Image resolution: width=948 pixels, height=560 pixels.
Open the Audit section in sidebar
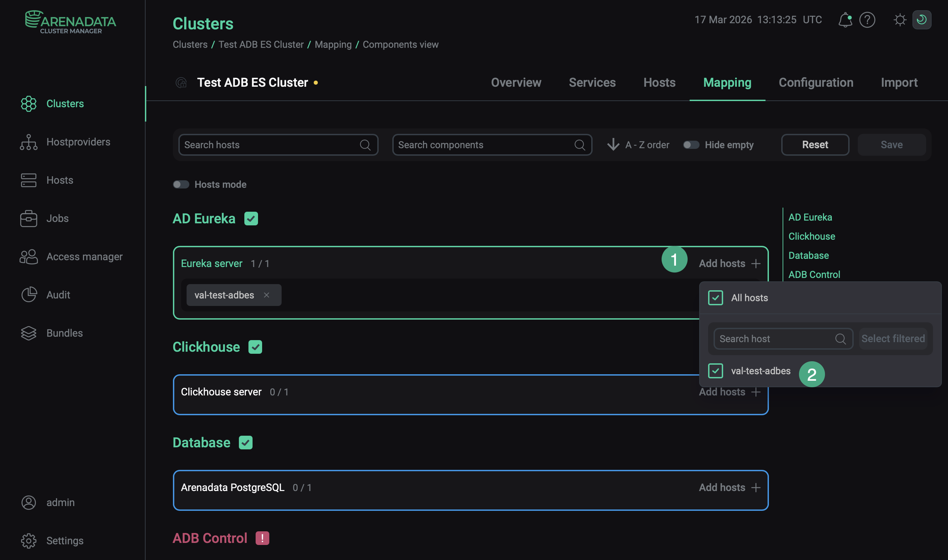(58, 295)
